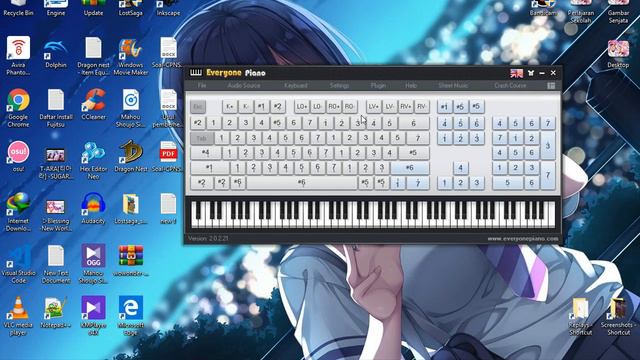Open the Settings menu
The image size is (640, 360).
point(339,86)
